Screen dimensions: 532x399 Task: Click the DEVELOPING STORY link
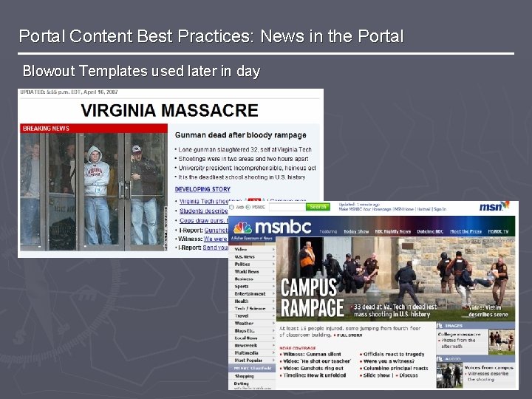(202, 189)
